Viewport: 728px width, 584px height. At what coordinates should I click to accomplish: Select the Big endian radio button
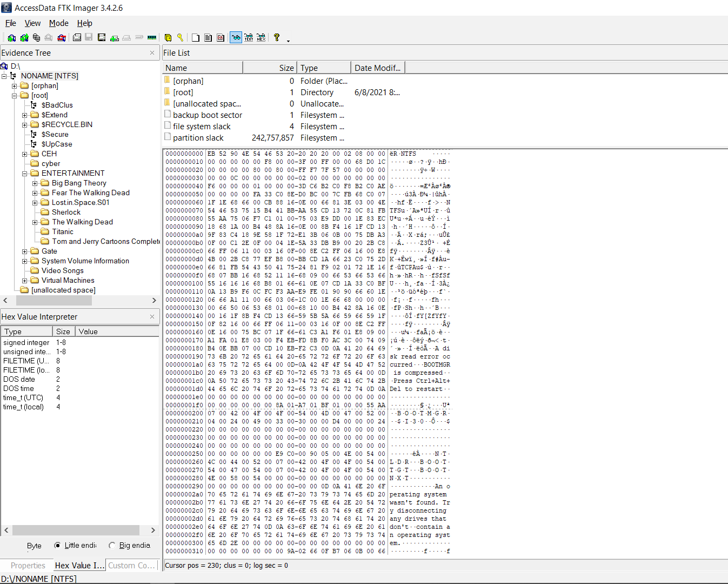click(112, 545)
